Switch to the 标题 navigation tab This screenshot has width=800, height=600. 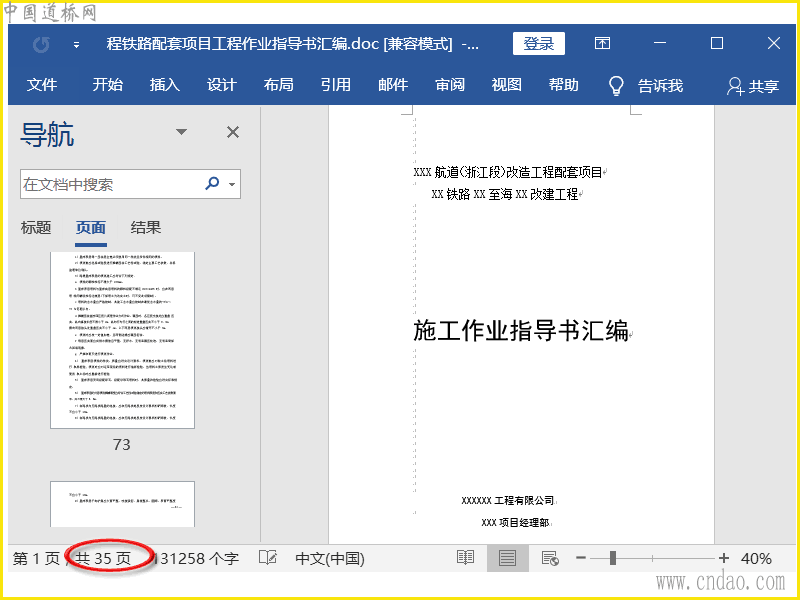click(36, 228)
